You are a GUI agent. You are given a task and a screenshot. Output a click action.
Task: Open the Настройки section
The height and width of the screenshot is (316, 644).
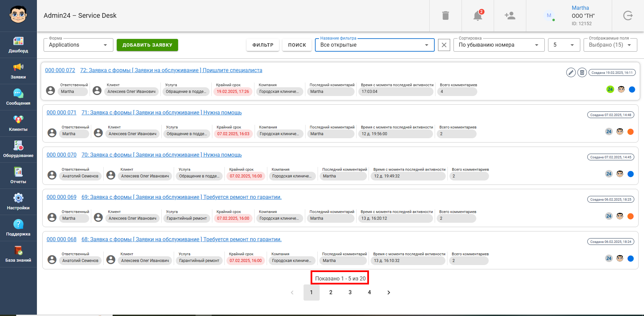click(18, 202)
